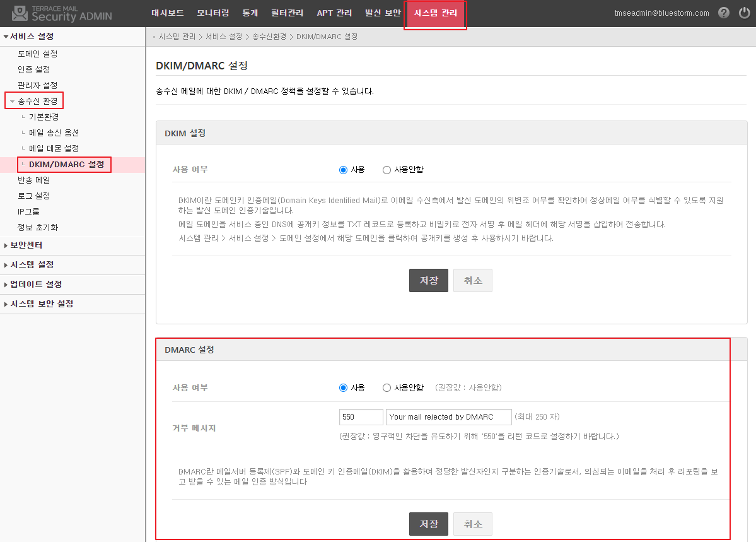Save the DKIM settings with 저장
Viewport: 756px width, 542px height.
point(429,280)
